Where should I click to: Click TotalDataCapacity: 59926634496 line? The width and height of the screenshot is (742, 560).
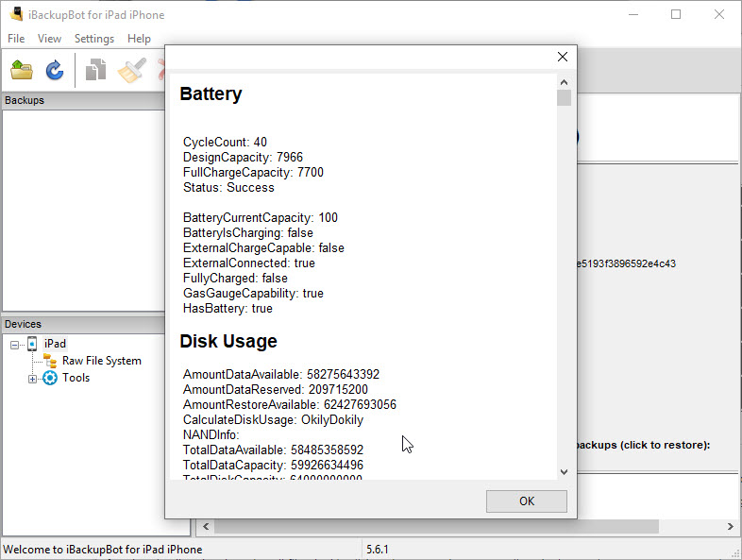coord(273,466)
